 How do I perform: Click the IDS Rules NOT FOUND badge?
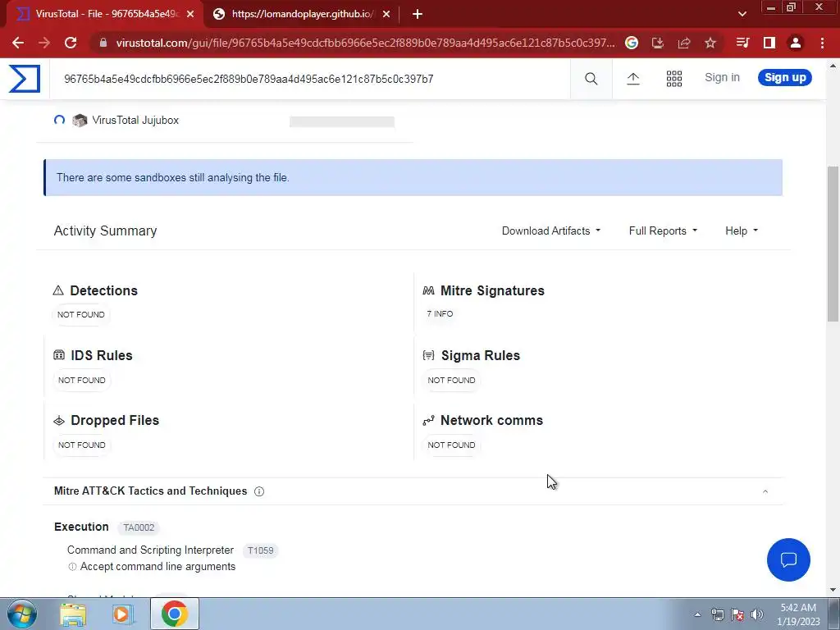click(x=81, y=381)
